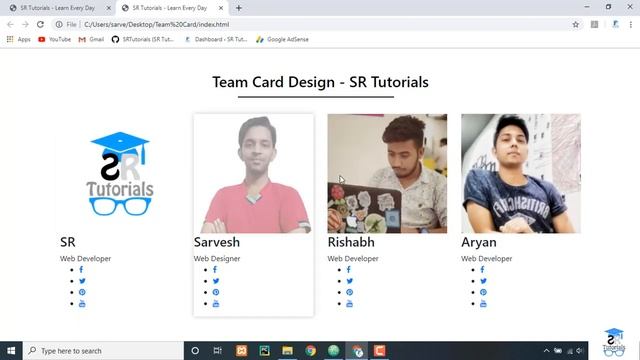Viewport: 640px width, 360px height.
Task: Open Aryan's Pinterest icon link
Action: (483, 292)
